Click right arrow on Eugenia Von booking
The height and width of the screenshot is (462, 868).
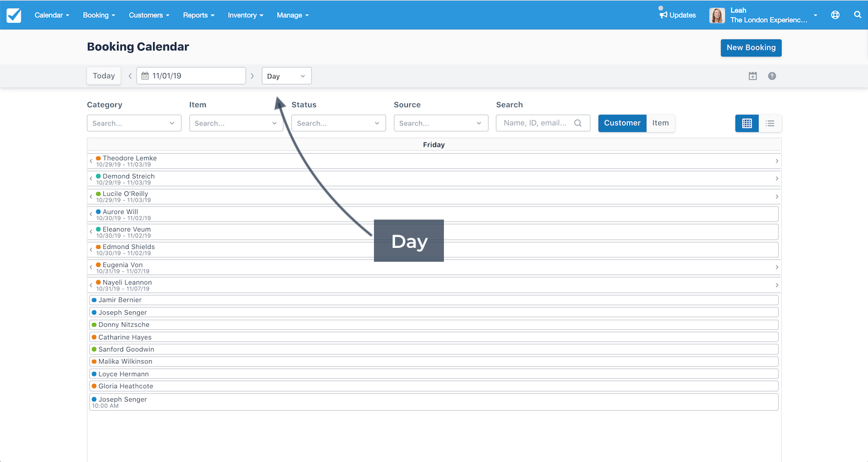pos(776,267)
